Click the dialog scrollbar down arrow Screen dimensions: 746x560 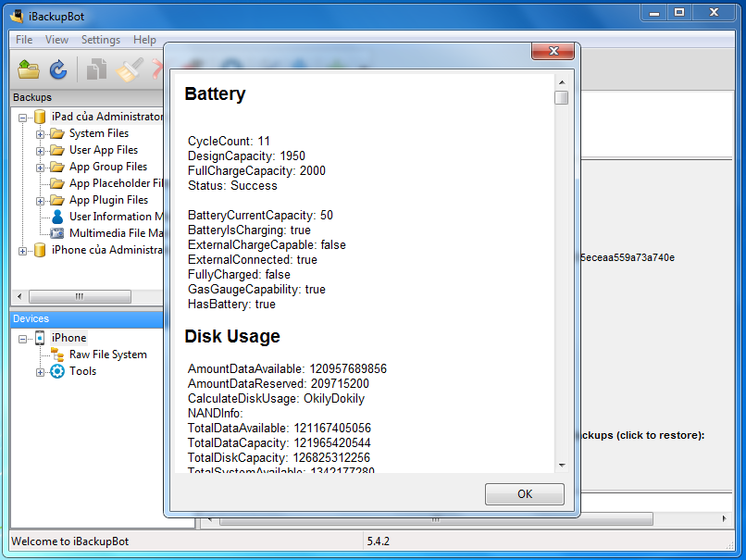562,465
